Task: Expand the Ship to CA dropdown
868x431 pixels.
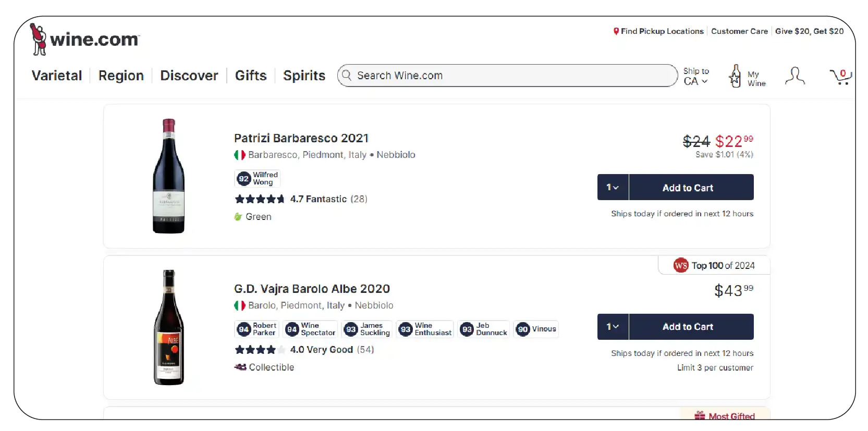Action: 695,77
